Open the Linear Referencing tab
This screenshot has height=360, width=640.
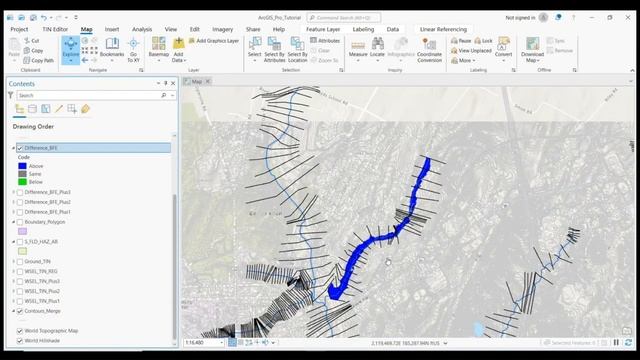(443, 29)
